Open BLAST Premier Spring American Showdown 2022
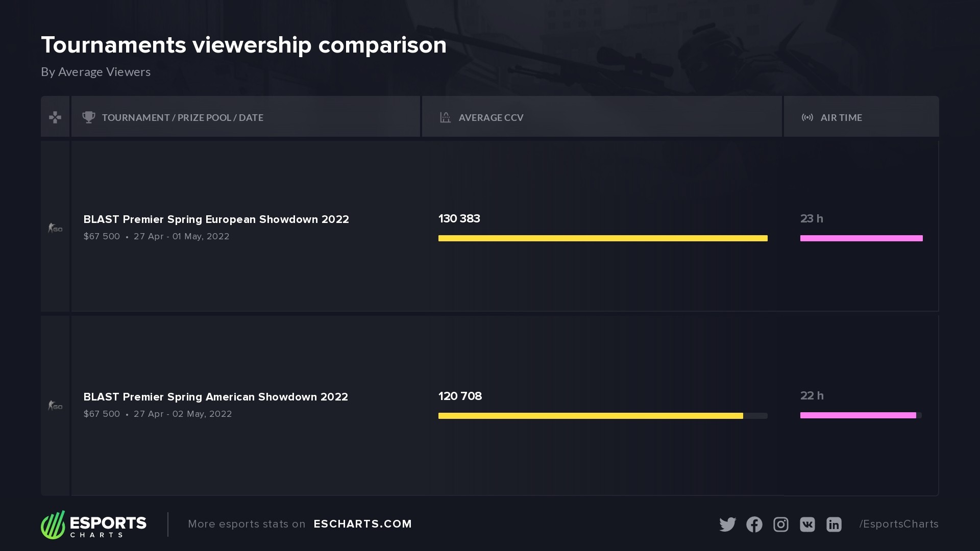This screenshot has width=980, height=551. pos(215,397)
